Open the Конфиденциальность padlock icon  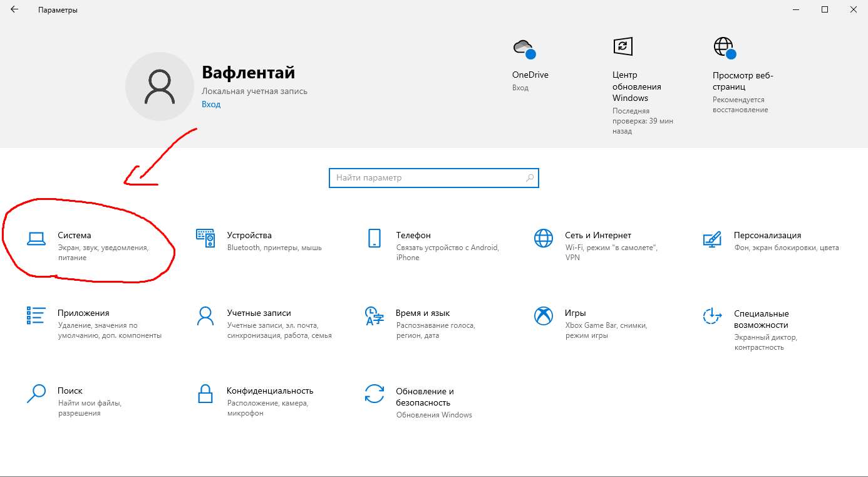click(205, 394)
